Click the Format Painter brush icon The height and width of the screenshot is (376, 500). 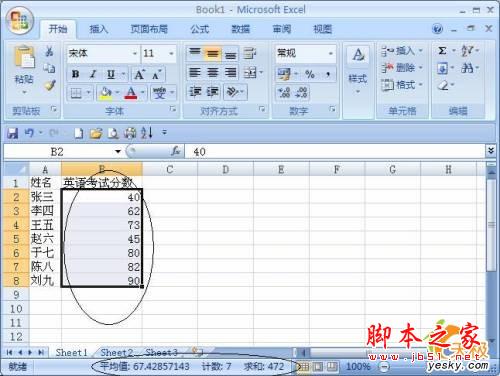[x=50, y=85]
